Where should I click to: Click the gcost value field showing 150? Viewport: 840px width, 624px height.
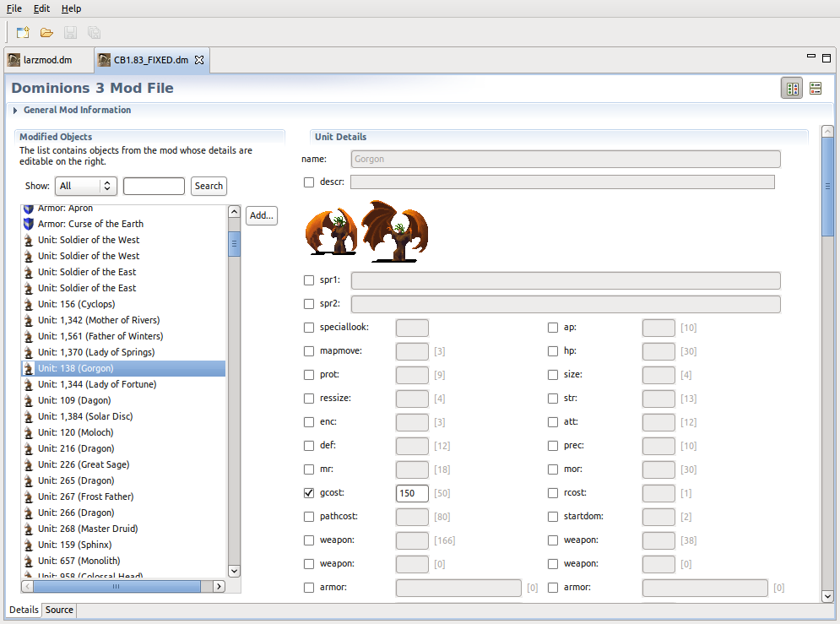click(412, 493)
